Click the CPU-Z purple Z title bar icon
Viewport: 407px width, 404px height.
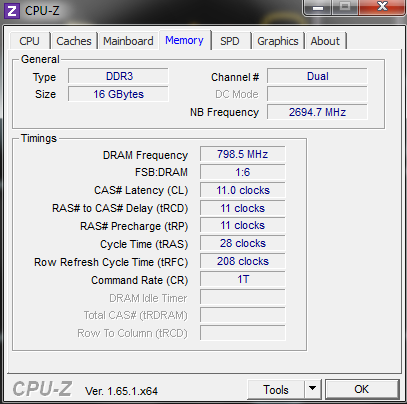pos(12,11)
